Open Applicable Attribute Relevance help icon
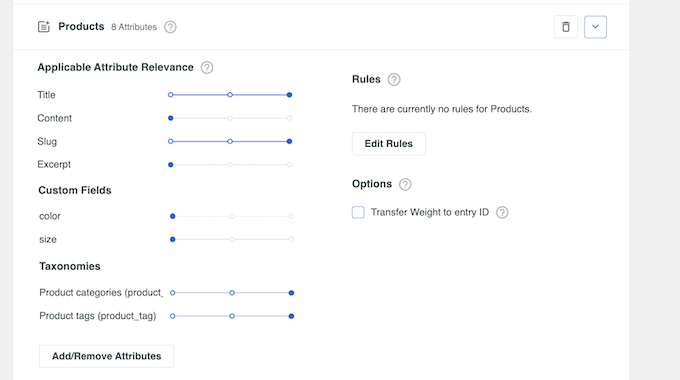This screenshot has width=680, height=380. coord(207,68)
